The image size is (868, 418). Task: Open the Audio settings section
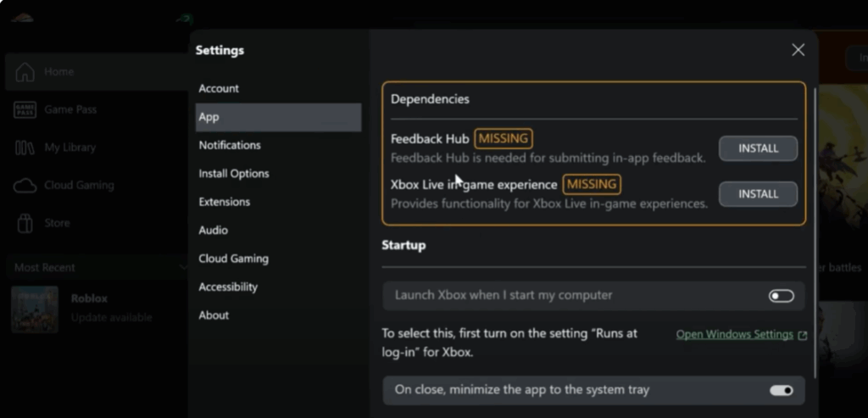[x=278, y=230]
